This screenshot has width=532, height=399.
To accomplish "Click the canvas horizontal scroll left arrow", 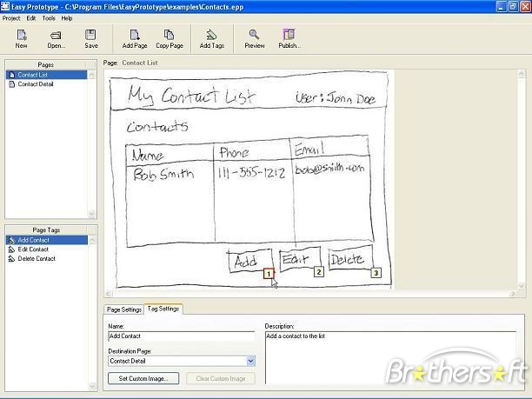I will (109, 294).
